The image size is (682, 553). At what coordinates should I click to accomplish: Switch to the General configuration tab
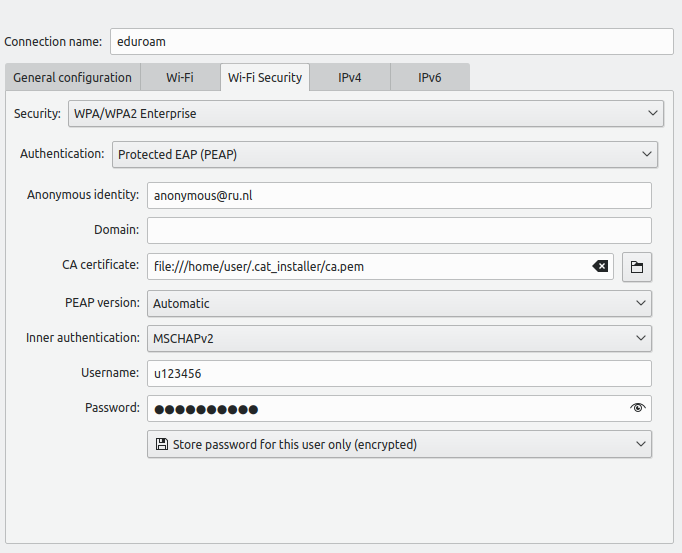tap(72, 77)
